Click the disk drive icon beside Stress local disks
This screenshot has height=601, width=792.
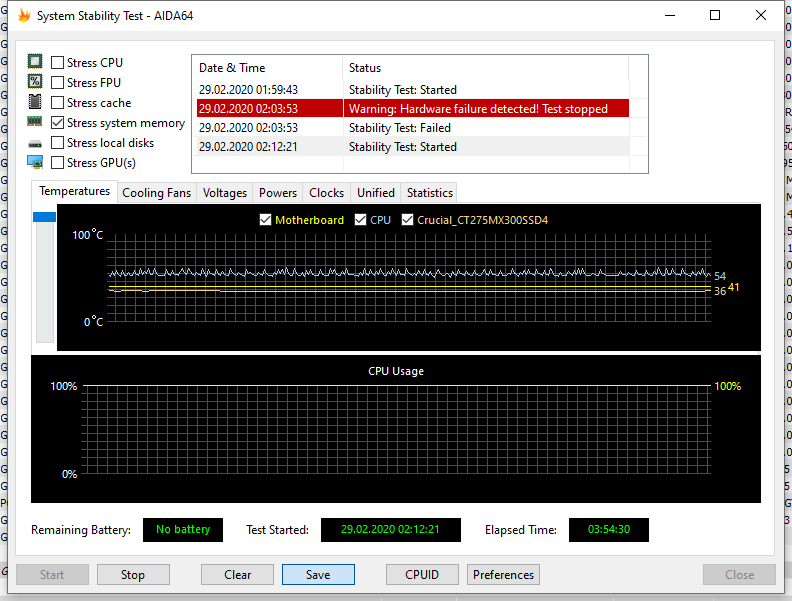(x=35, y=144)
